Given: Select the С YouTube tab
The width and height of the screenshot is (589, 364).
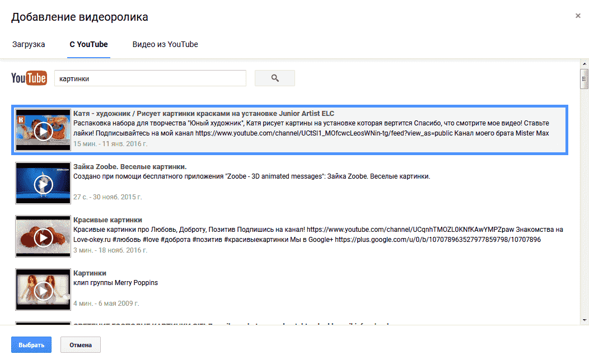Looking at the screenshot, I should pyautogui.click(x=88, y=44).
